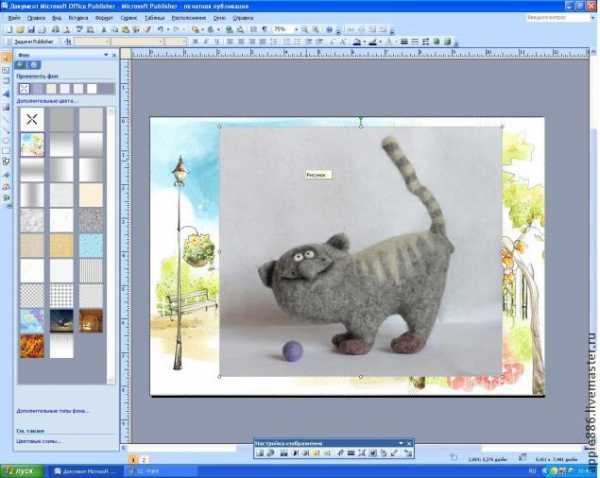Image resolution: width=600 pixels, height=478 pixels.
Task: Open the Формат menu
Action: coord(104,18)
